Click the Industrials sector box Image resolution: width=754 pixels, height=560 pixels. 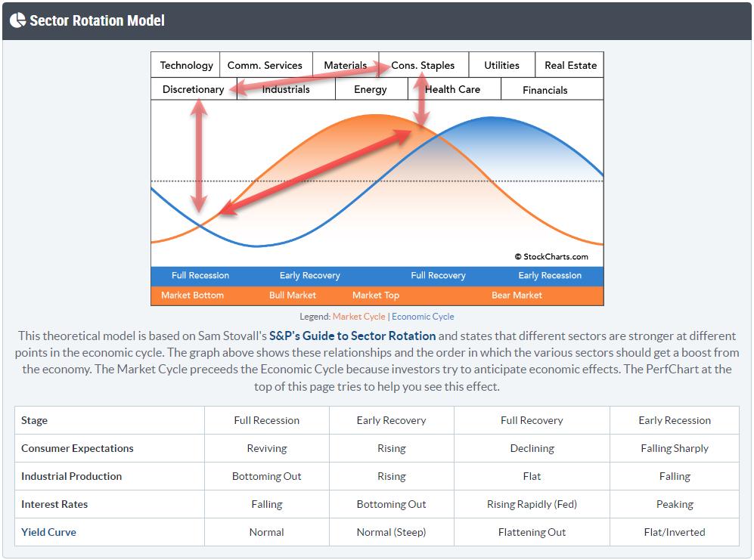(286, 89)
